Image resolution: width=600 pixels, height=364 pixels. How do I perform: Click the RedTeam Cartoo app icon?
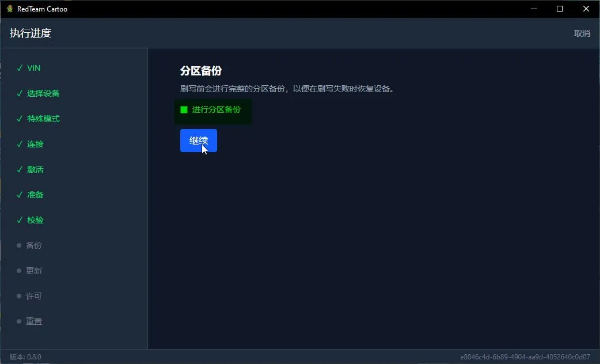pos(10,9)
